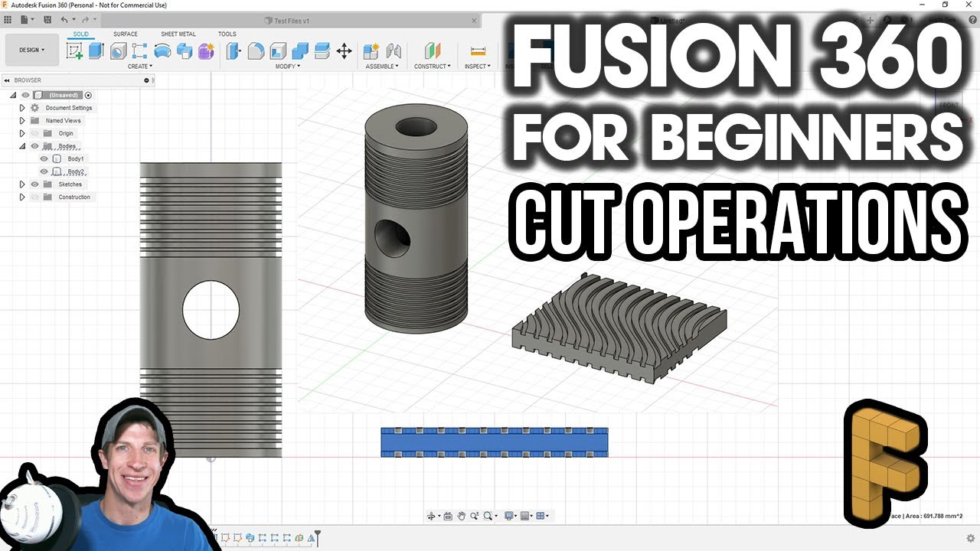Close the Test Files v1 tab

[x=475, y=21]
